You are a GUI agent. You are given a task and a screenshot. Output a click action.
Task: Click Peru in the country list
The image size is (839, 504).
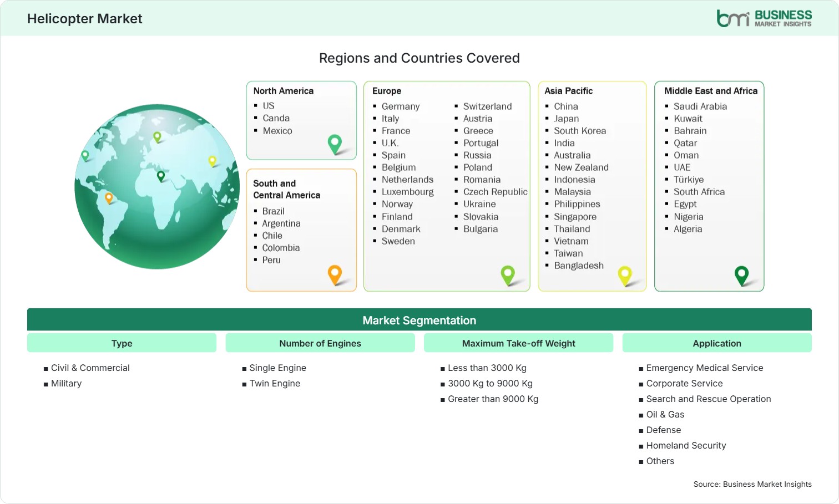271,260
